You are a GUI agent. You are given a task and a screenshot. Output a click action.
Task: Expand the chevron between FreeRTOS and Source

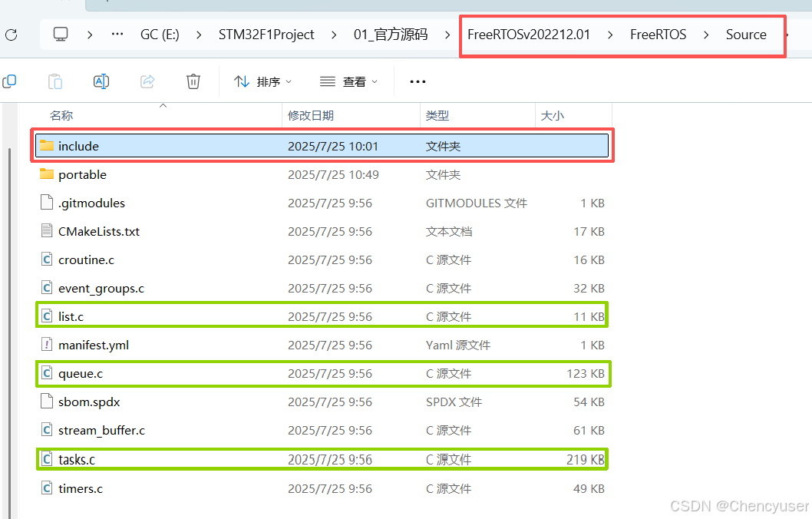coord(706,35)
